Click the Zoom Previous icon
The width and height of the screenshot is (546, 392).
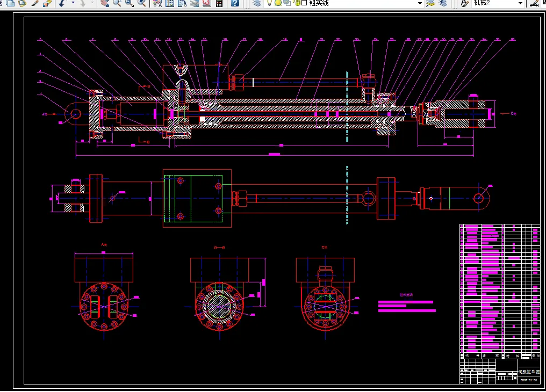(141, 3)
